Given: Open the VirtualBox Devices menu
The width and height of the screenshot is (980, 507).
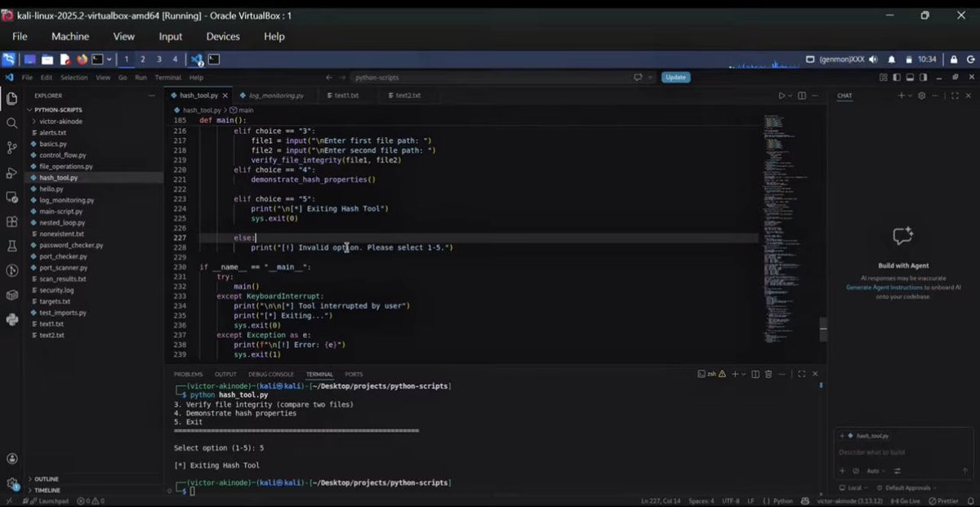Looking at the screenshot, I should (x=223, y=37).
